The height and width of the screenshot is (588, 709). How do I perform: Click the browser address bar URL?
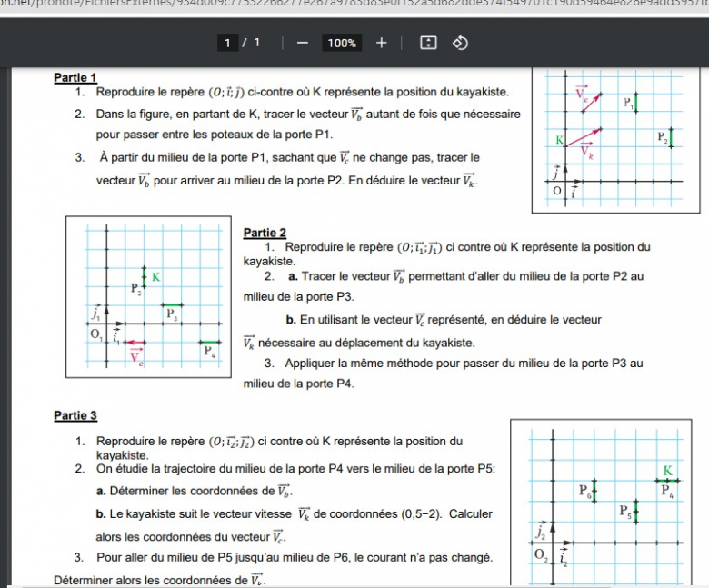[x=354, y=4]
